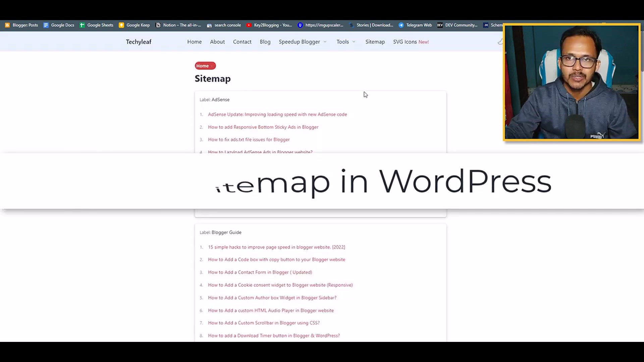Open the Blog menu item
This screenshot has height=362, width=644.
[x=265, y=42]
